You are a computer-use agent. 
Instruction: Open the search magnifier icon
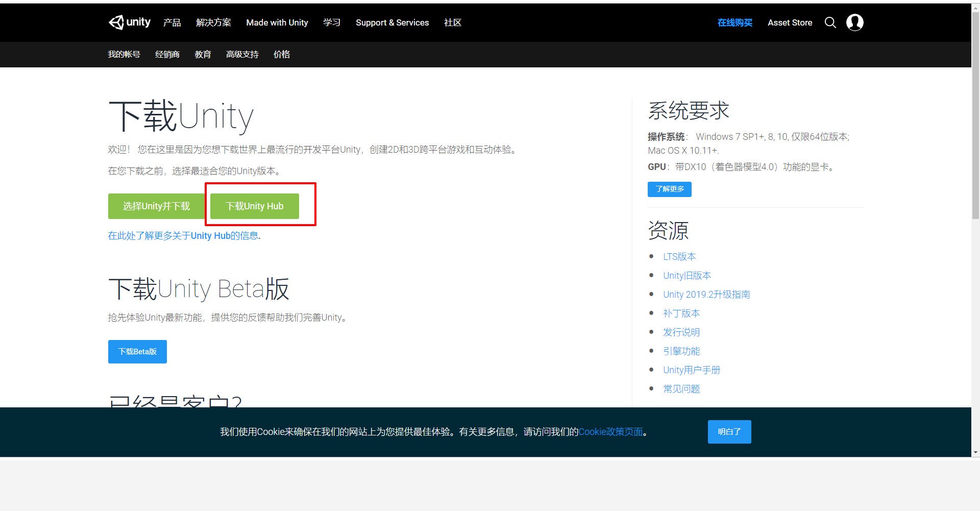830,22
